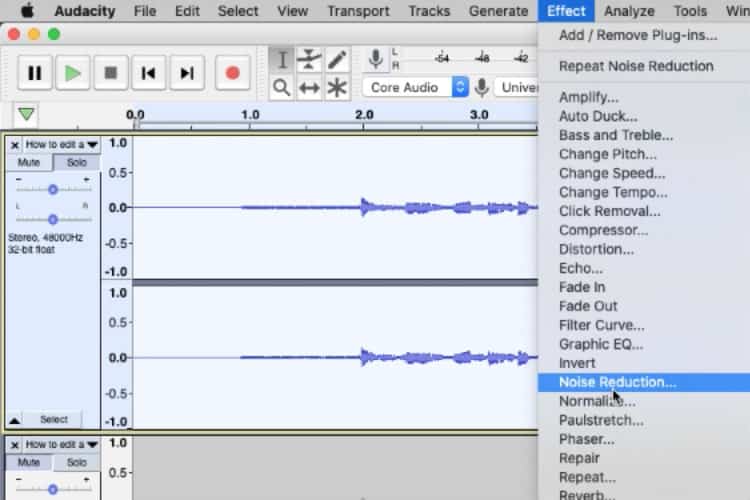Screen dimensions: 750x500
Task: Collapse the first track with arrow button
Action: point(14,420)
